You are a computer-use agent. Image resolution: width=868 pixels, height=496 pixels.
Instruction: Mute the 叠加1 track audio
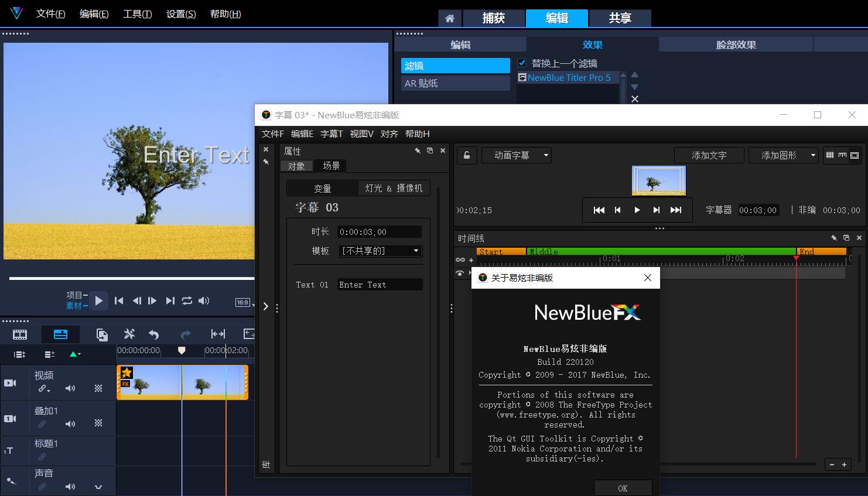[x=70, y=423]
